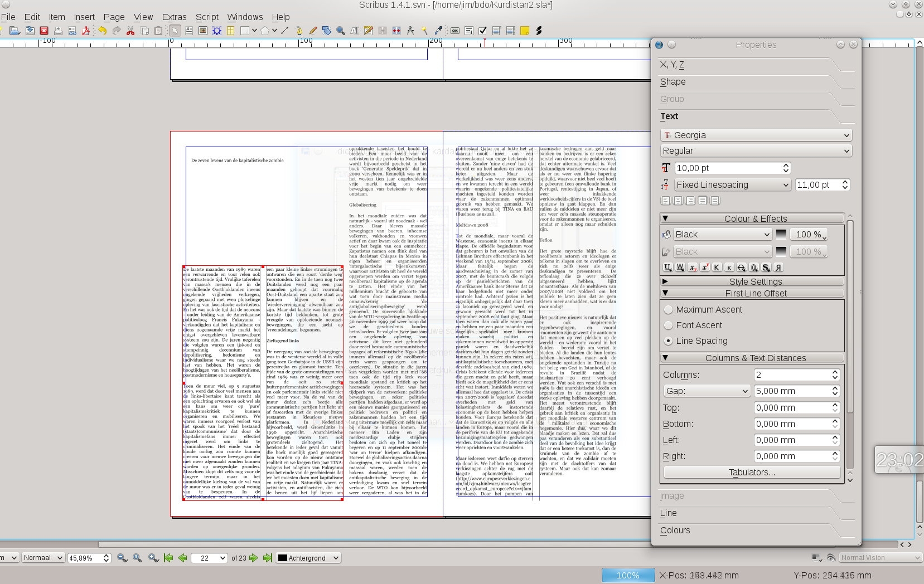Viewport: 924px width, 584px height.
Task: Switch to the X, Y, Z tab
Action: click(672, 65)
